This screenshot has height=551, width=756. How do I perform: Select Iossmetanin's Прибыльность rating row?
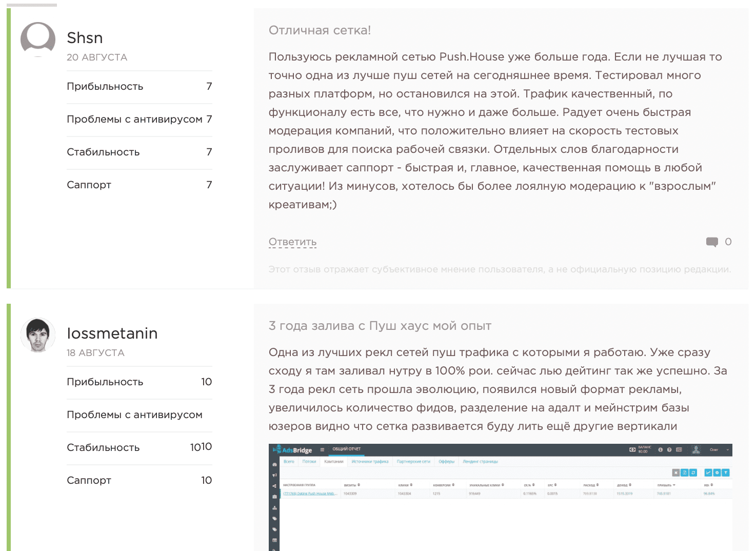tap(140, 382)
